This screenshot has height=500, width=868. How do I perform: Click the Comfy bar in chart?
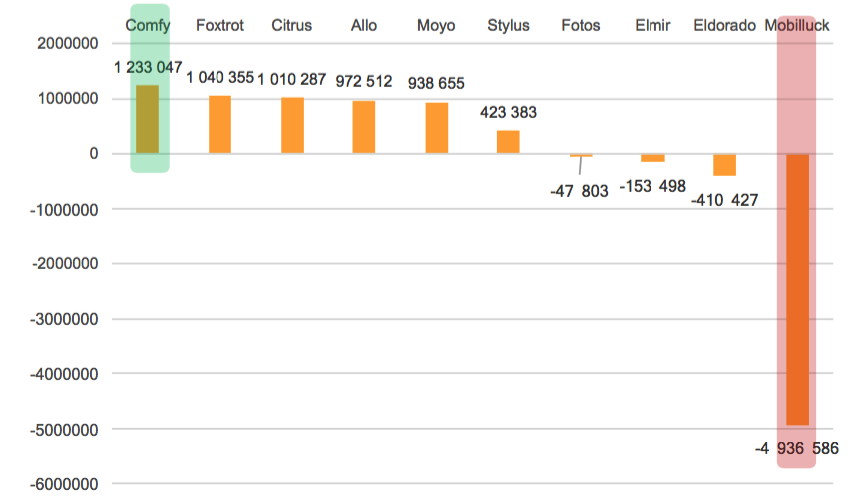click(x=148, y=120)
